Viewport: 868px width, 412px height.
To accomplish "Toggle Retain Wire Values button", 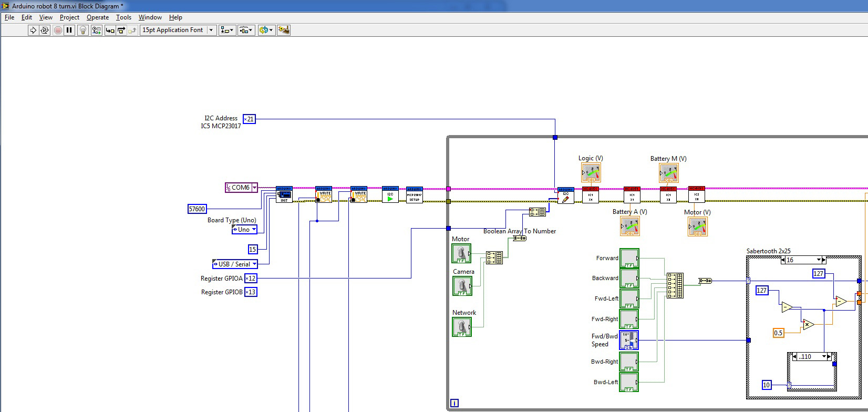I will pos(96,30).
